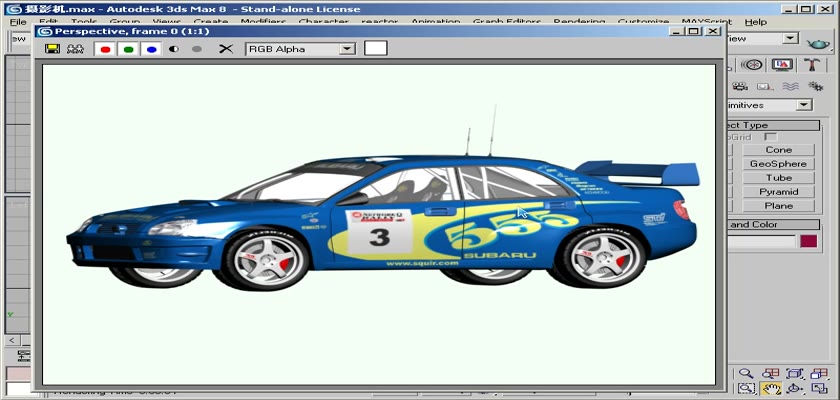The image size is (840, 400).
Task: Enable the AutoGrid checkbox
Action: click(770, 137)
